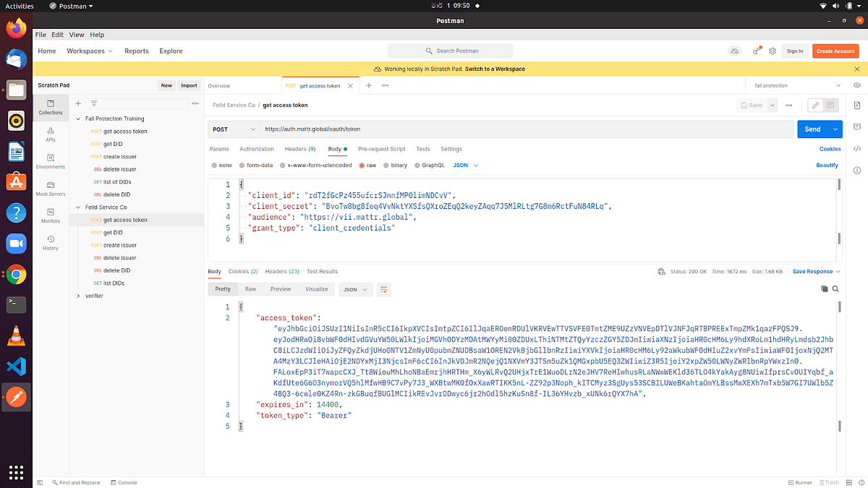Switch response view to Pretty

pyautogui.click(x=223, y=289)
